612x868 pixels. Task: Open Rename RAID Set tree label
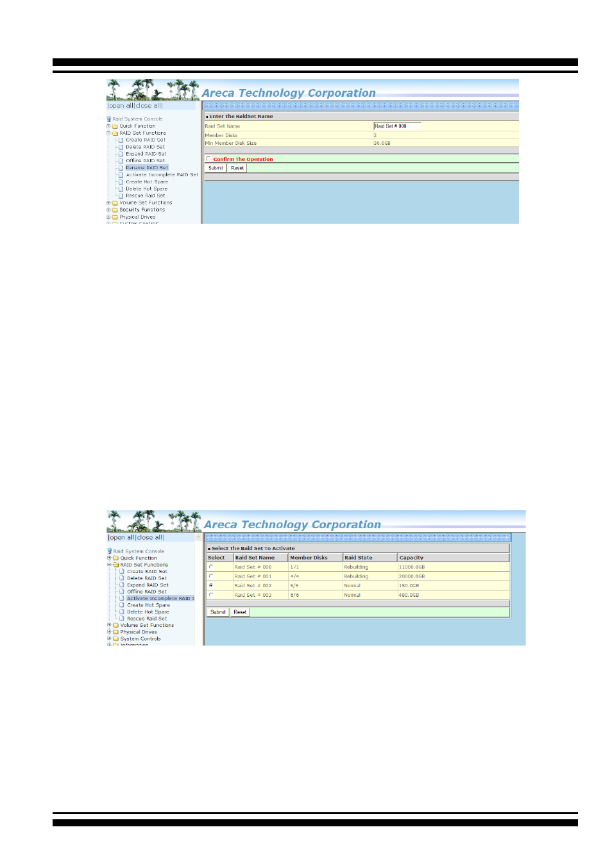(147, 168)
